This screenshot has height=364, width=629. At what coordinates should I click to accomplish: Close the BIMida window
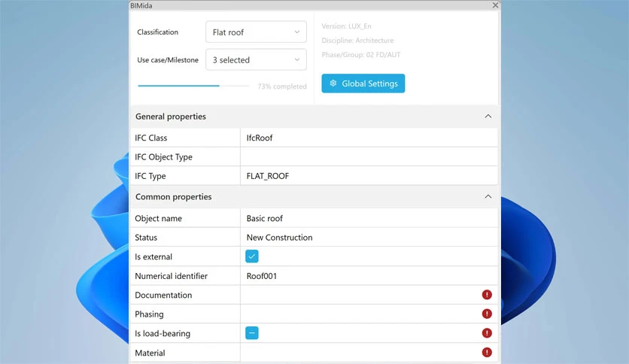tap(495, 5)
